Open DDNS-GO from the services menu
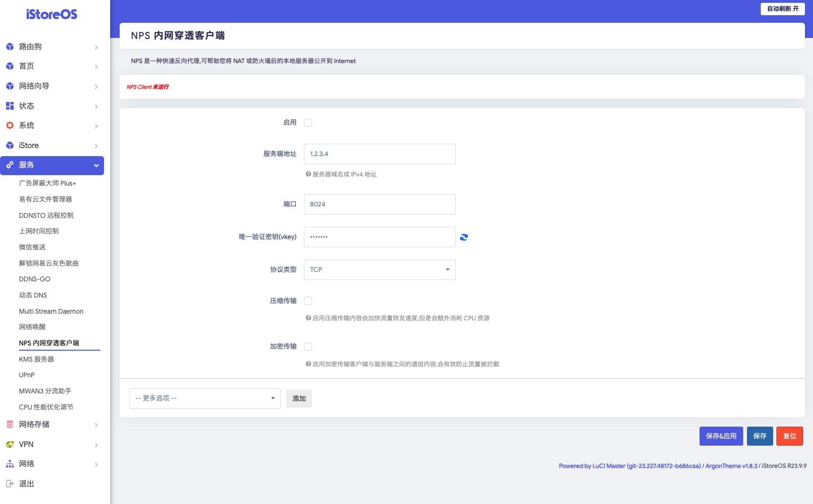Viewport: 813px width, 504px height. (34, 279)
